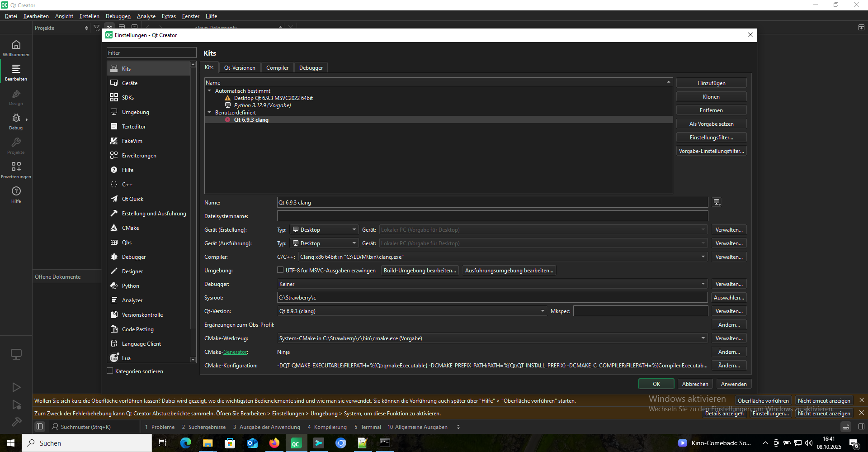Select Qt Quick settings category
This screenshot has width=868, height=452.
click(132, 199)
